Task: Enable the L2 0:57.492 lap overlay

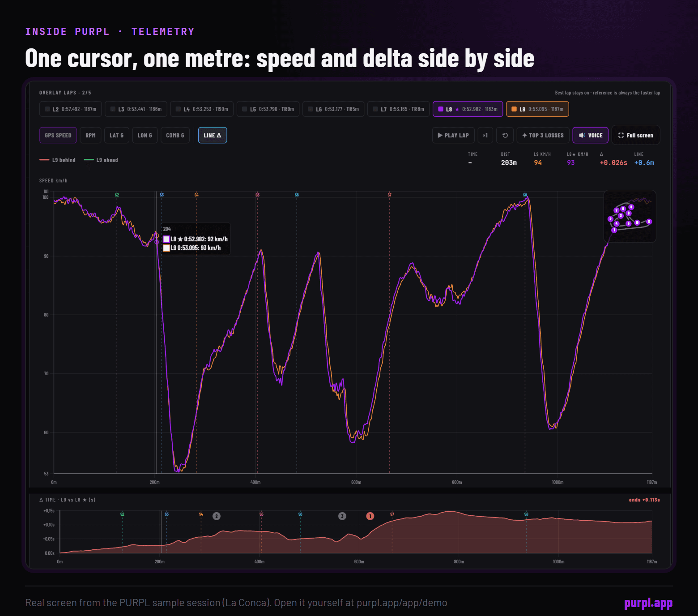Action: click(71, 109)
